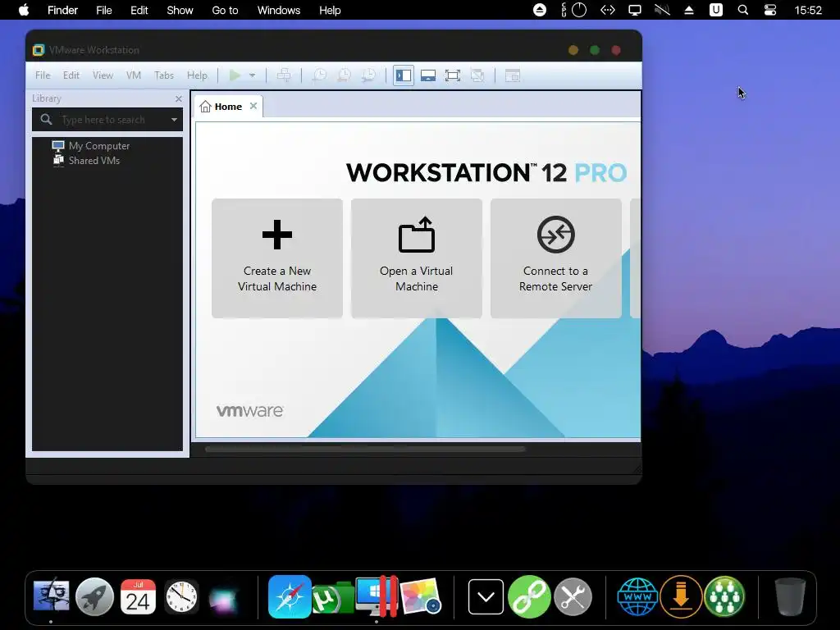Click the horizontal scrollbar under Home page

tap(365, 449)
